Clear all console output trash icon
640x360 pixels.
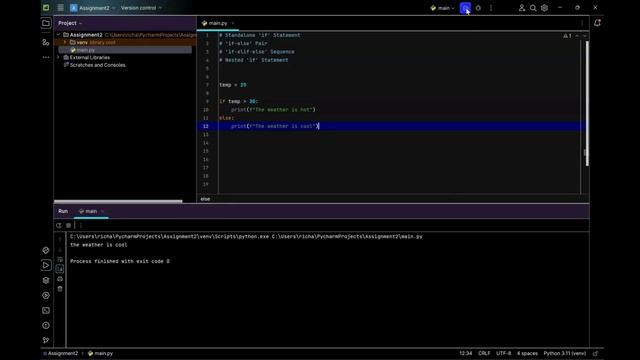(60, 289)
